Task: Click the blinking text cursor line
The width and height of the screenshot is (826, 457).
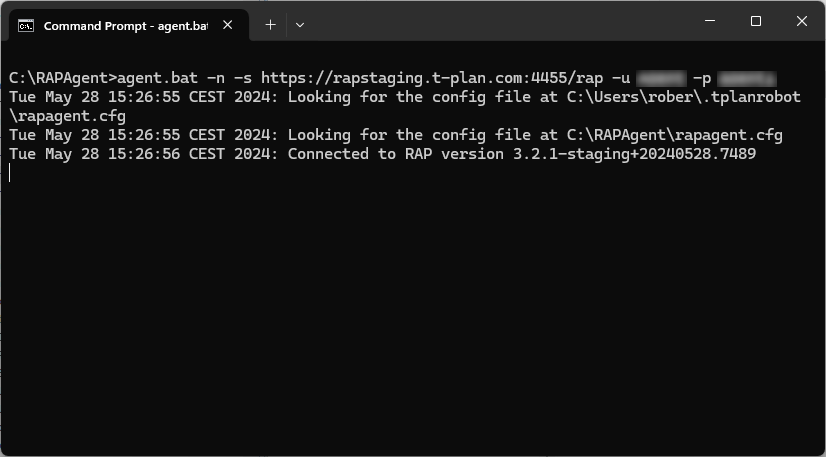Action: 10,173
